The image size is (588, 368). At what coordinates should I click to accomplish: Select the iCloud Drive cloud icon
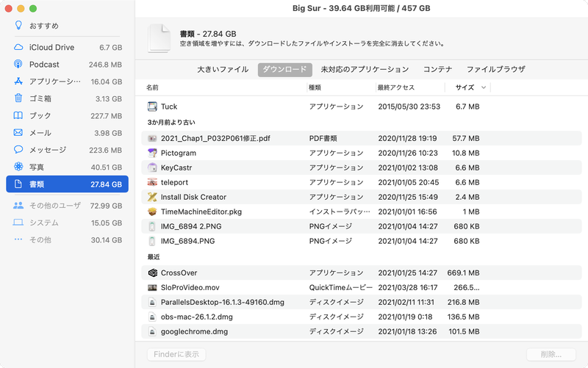click(18, 47)
